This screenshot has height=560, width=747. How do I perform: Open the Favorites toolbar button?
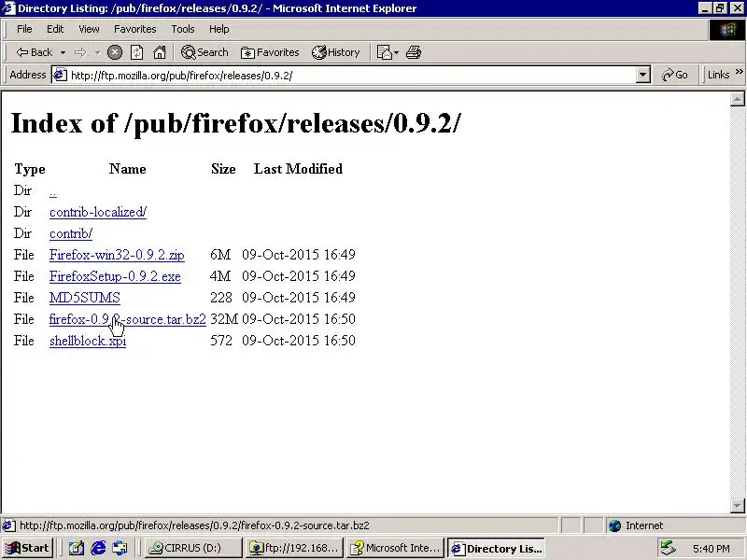click(270, 52)
